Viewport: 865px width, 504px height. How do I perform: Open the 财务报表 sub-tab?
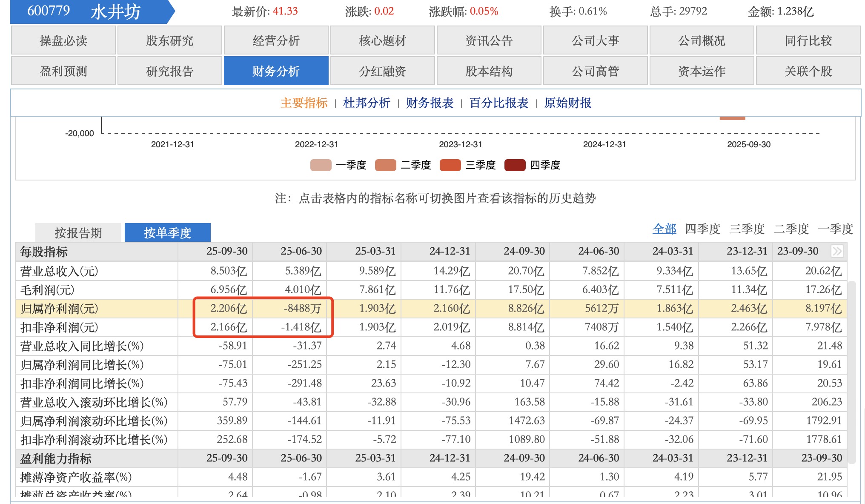pyautogui.click(x=430, y=103)
